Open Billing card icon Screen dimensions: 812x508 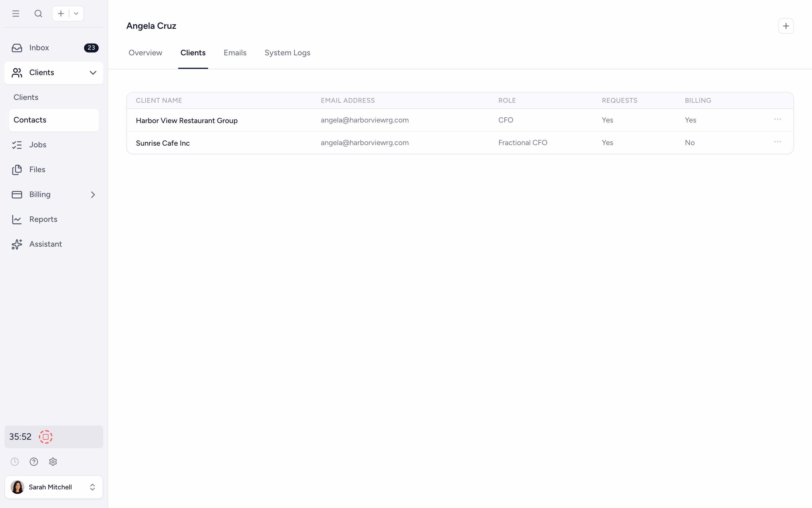point(17,194)
